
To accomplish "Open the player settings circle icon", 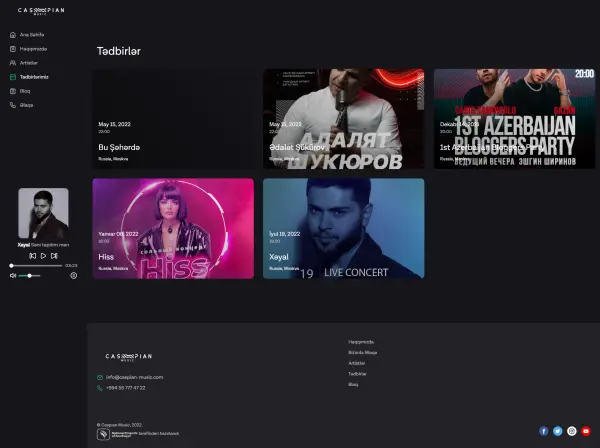I will [x=74, y=275].
